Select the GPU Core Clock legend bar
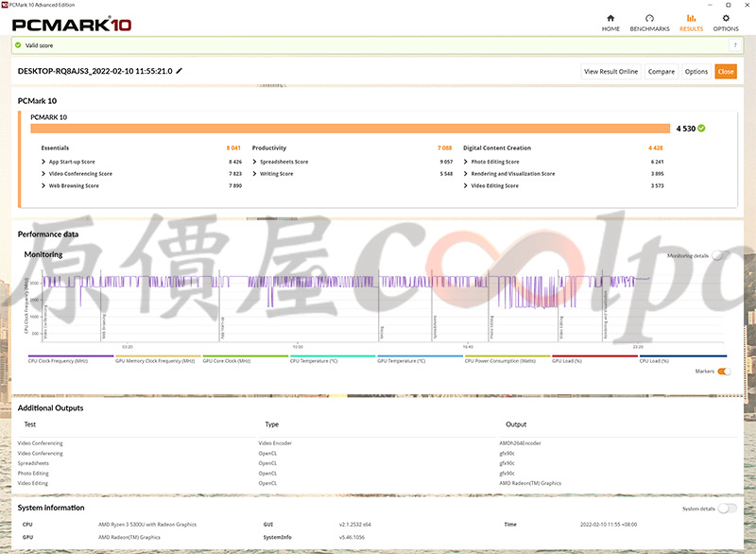756x554 pixels. (246, 355)
